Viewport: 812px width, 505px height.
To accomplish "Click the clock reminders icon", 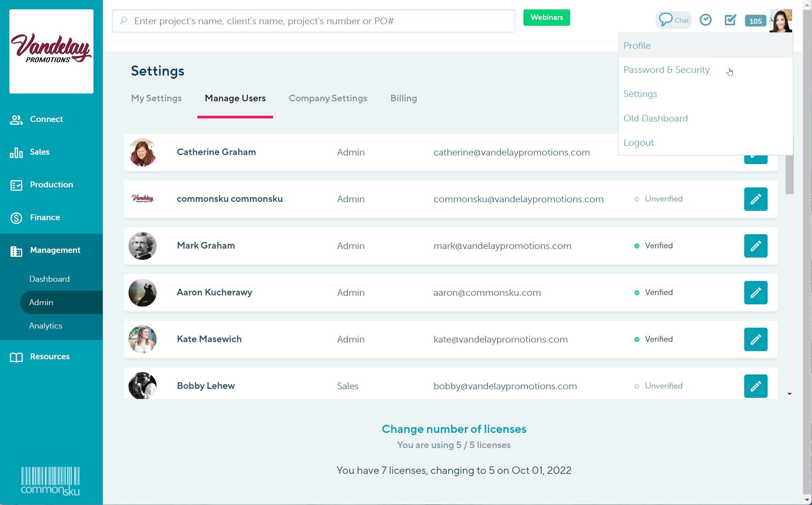I will point(706,20).
